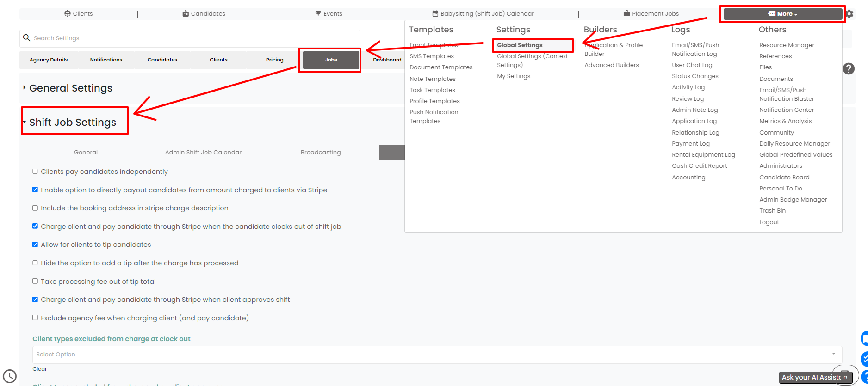The image size is (868, 386).
Task: Click the magnifier icon in Search Settings
Action: [x=27, y=38]
